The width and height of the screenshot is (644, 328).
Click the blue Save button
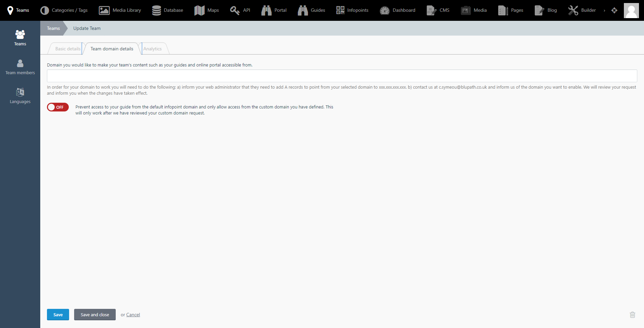[x=58, y=315]
